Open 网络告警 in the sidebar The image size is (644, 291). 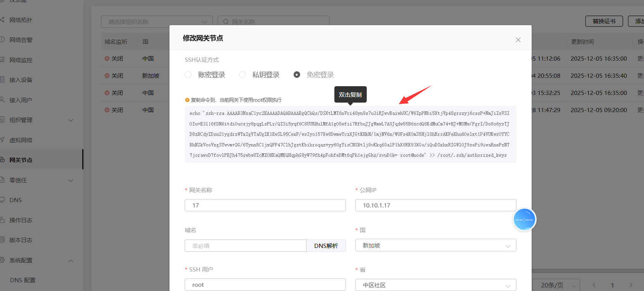(21, 40)
